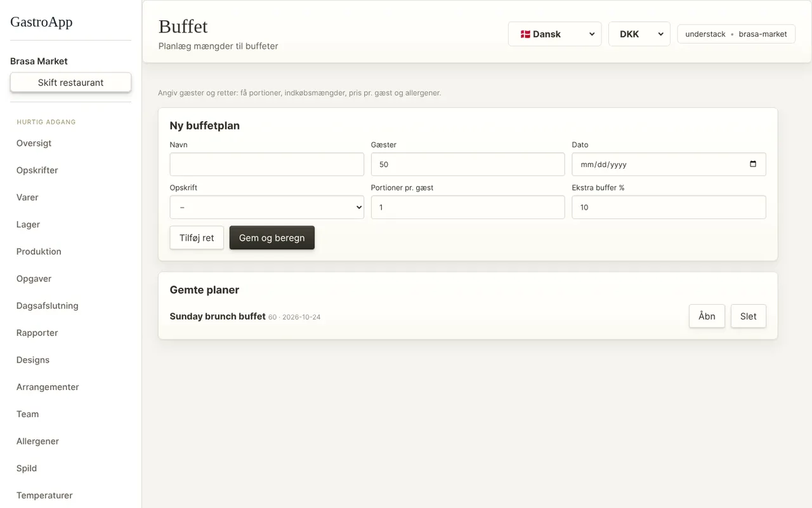Click the Buffet page title
This screenshot has height=508, width=812.
[183, 27]
